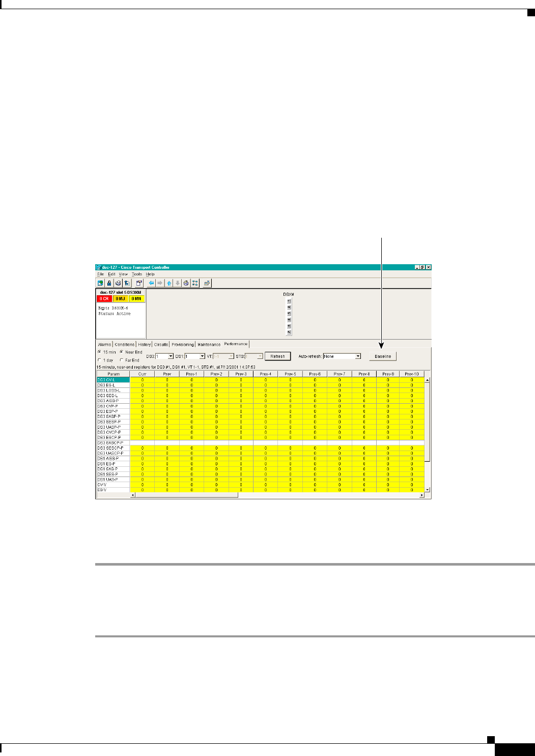Open the View menu
The height and width of the screenshot is (756, 535).
coord(123,274)
